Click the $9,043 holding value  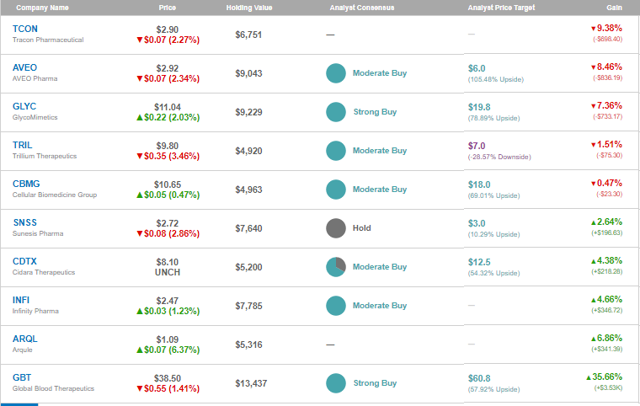(x=249, y=74)
